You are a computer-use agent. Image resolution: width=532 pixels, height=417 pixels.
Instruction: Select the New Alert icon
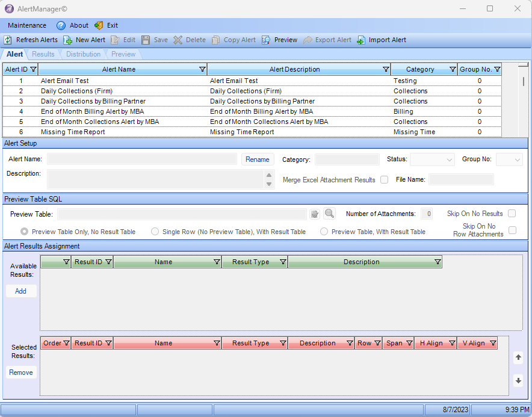[68, 40]
